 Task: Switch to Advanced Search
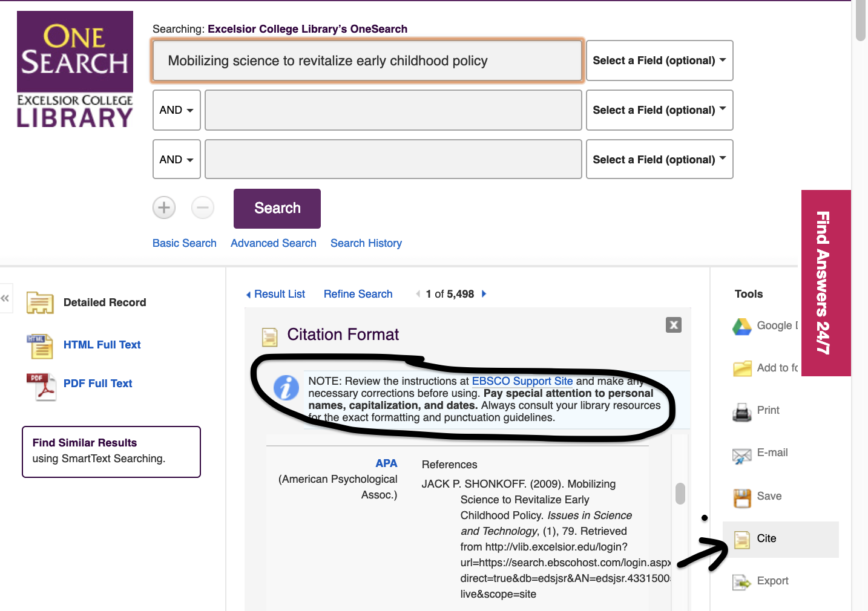(x=274, y=243)
